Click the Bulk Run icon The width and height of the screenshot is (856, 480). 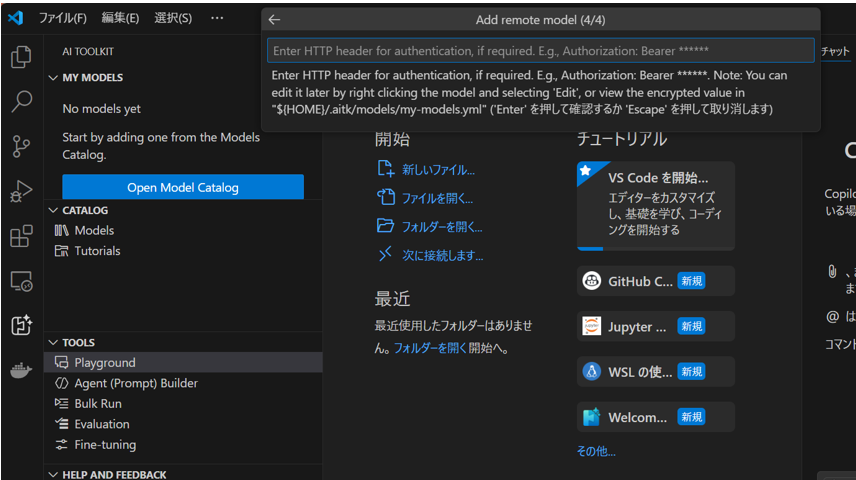pos(61,404)
